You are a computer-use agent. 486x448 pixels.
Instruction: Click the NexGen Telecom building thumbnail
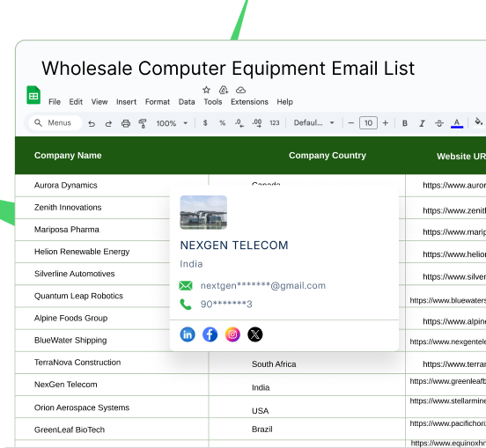203,212
